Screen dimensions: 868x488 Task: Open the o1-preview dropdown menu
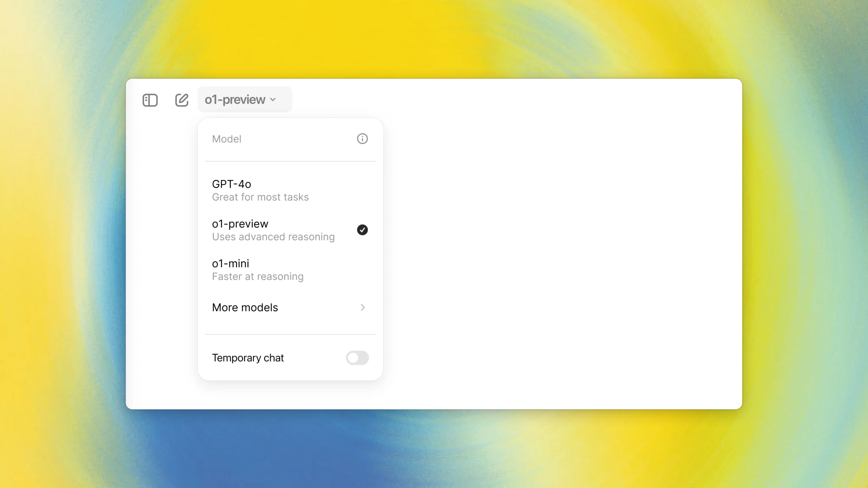tap(240, 100)
